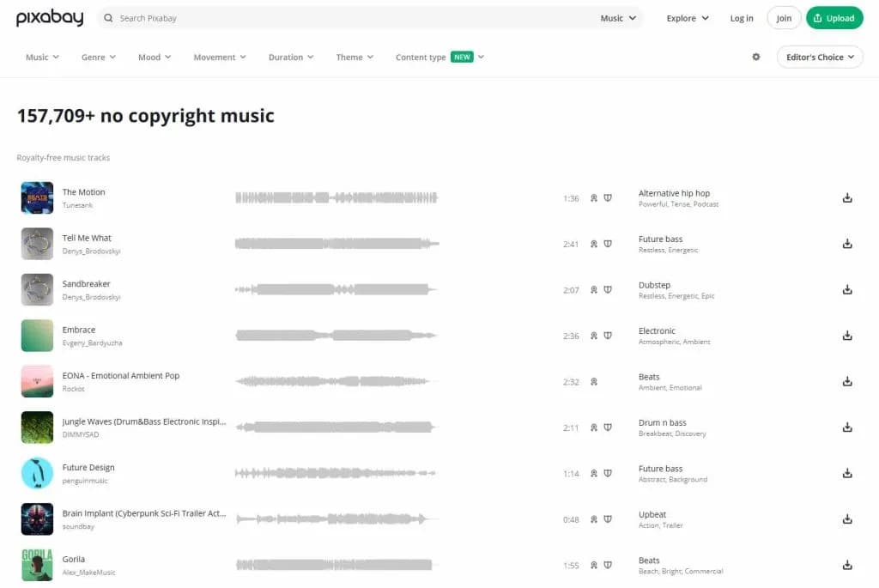Click the Join button
Image resolution: width=879 pixels, height=588 pixels.
tap(783, 17)
